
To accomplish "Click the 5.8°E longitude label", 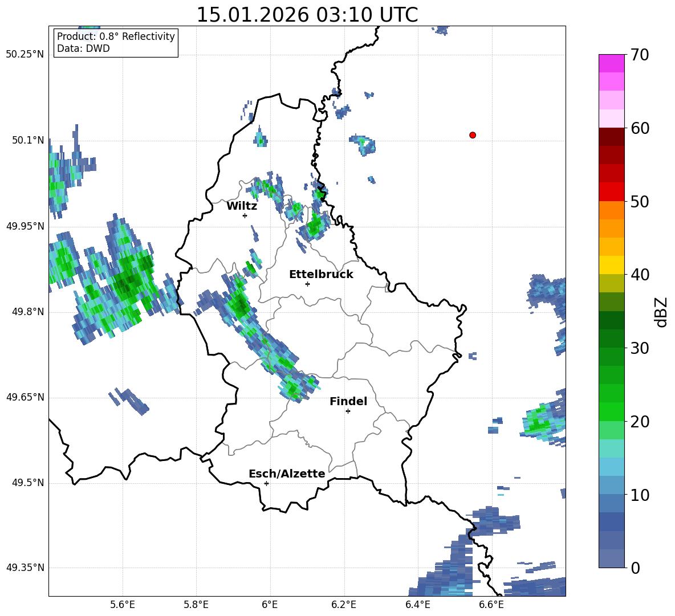I will pyautogui.click(x=196, y=605).
